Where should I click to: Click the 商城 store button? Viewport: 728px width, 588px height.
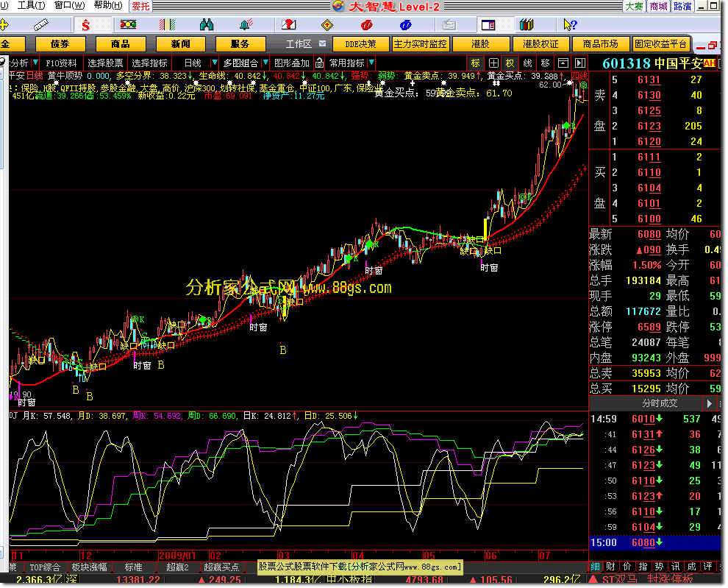click(659, 6)
